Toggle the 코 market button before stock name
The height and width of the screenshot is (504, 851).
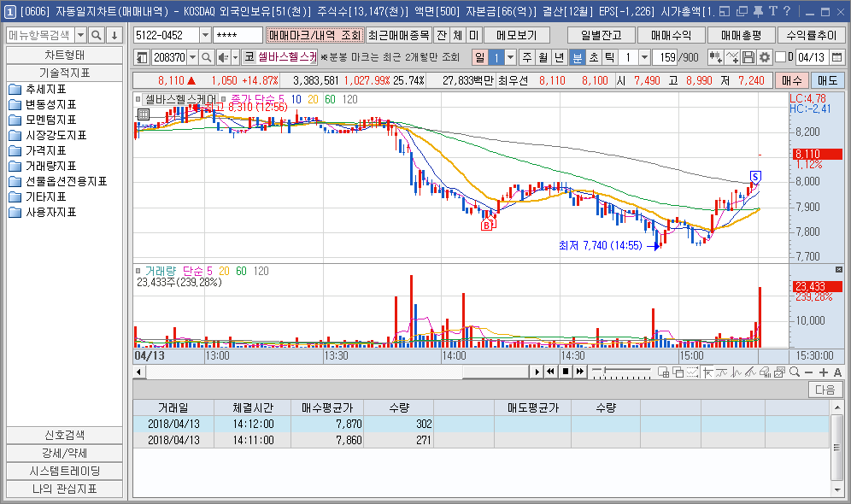(x=249, y=57)
